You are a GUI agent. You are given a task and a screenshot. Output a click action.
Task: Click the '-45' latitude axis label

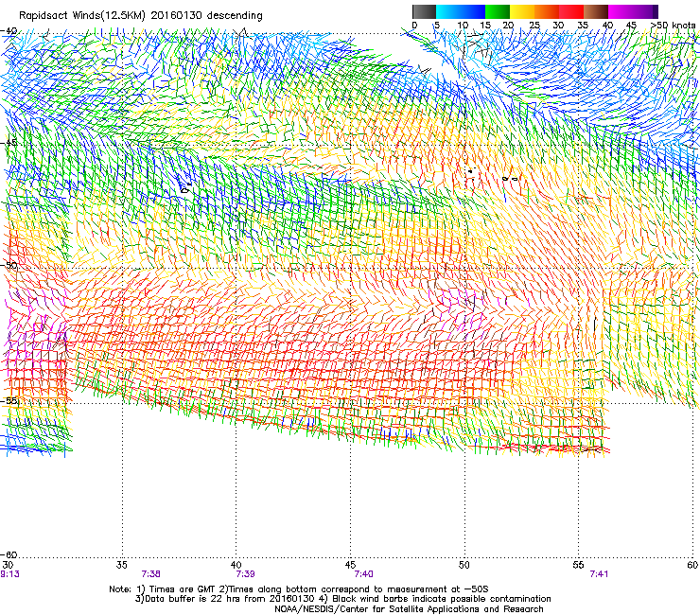pos(9,143)
